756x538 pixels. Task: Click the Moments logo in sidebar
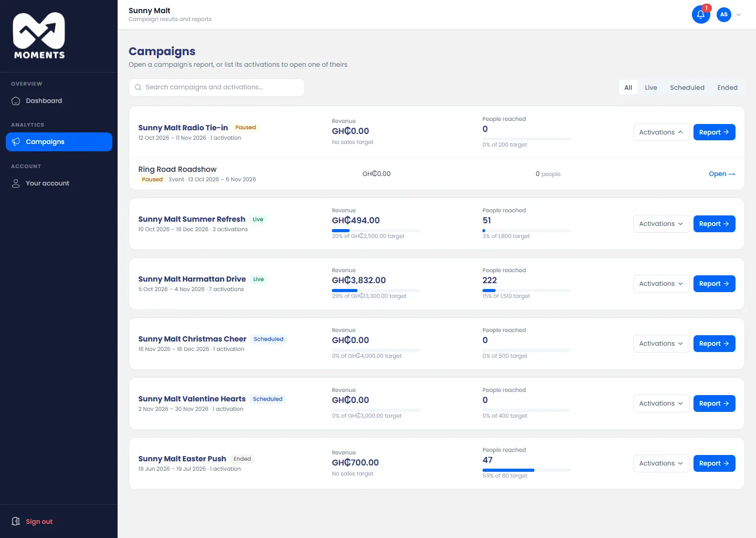pos(39,36)
